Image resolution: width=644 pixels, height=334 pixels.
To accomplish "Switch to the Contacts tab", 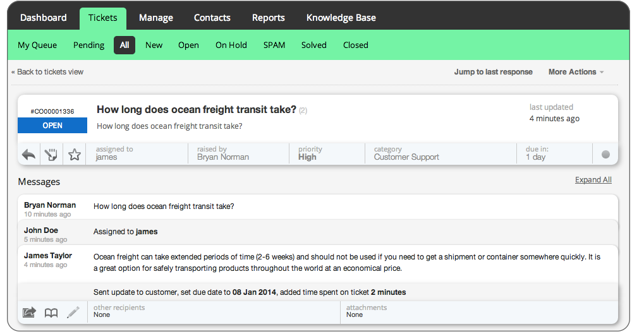I will (212, 18).
